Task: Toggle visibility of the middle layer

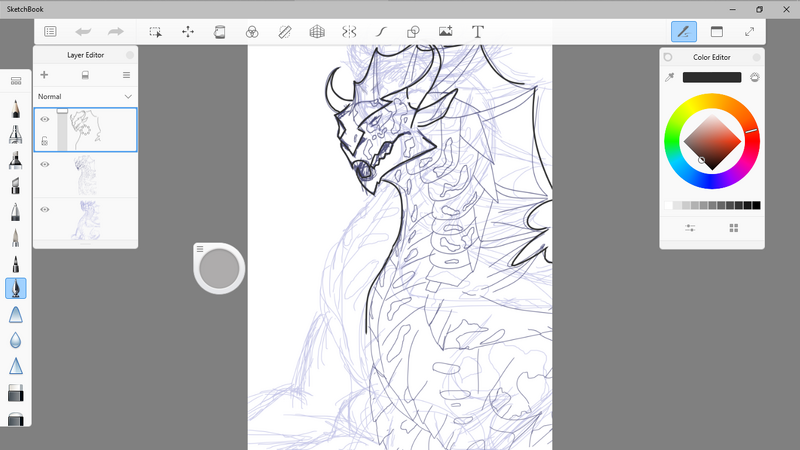Action: point(45,164)
